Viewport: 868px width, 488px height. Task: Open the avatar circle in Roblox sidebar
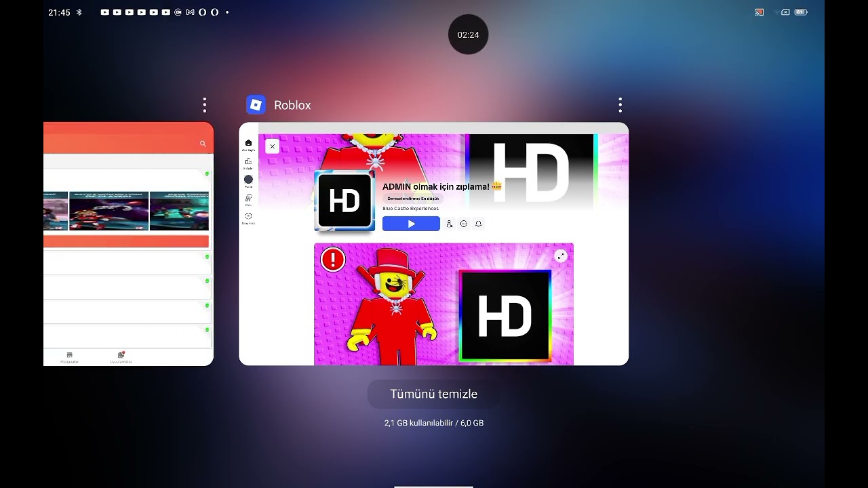(248, 180)
